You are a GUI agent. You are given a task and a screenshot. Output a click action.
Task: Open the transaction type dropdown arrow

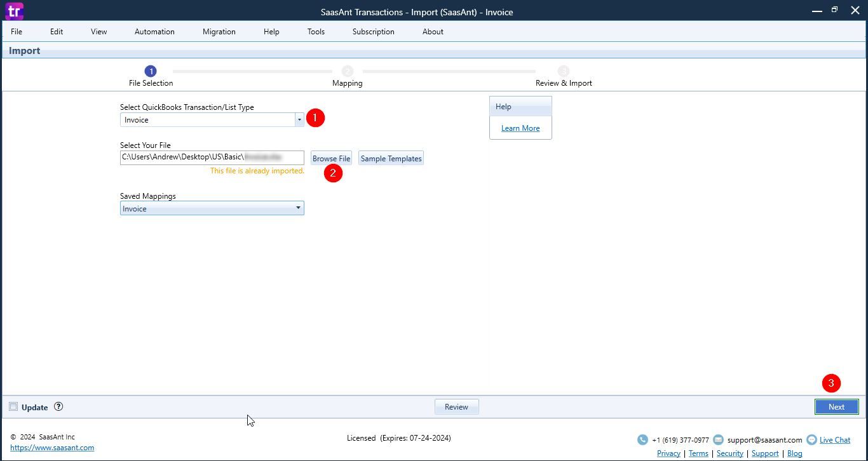[x=299, y=119]
